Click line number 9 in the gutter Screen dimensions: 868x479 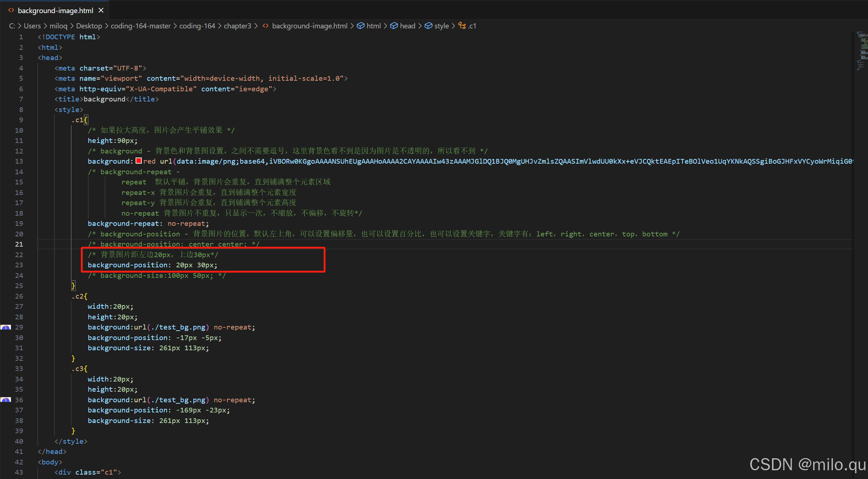tap(21, 120)
